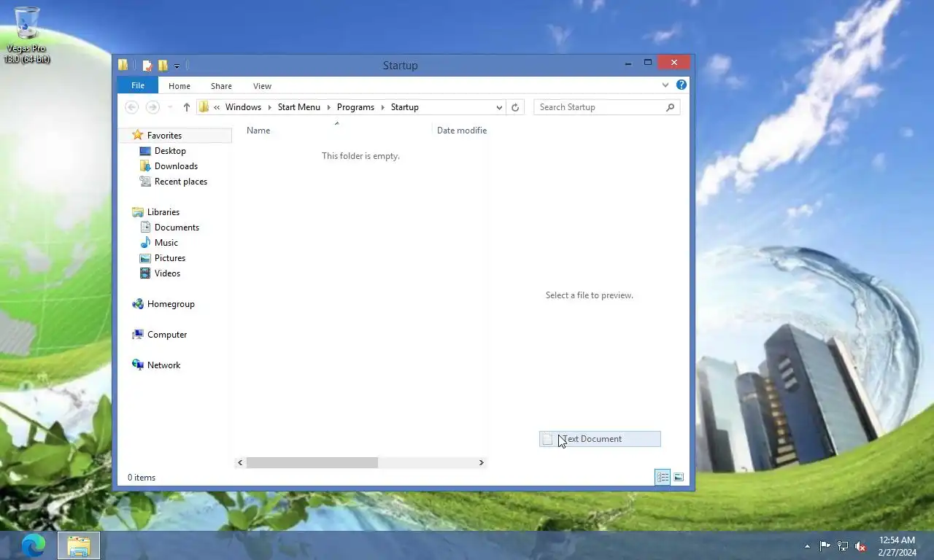Click the horizontal scrollbar right arrow
The height and width of the screenshot is (560, 934).
[481, 462]
